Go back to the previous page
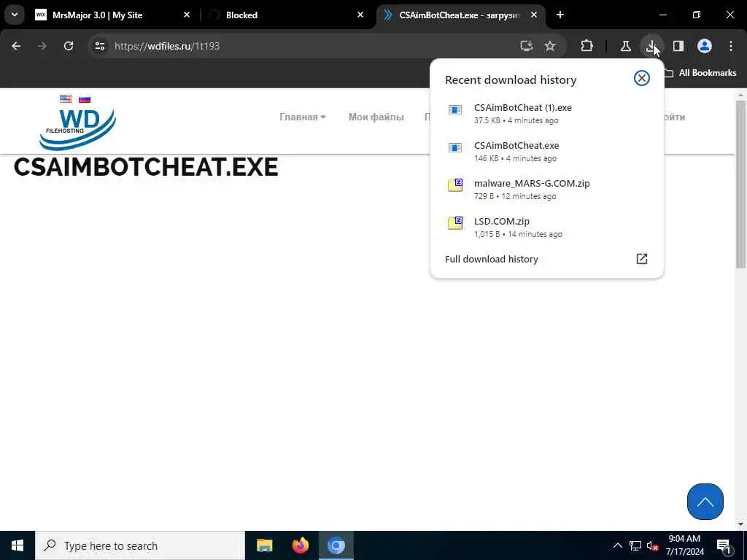This screenshot has height=560, width=747. click(16, 46)
